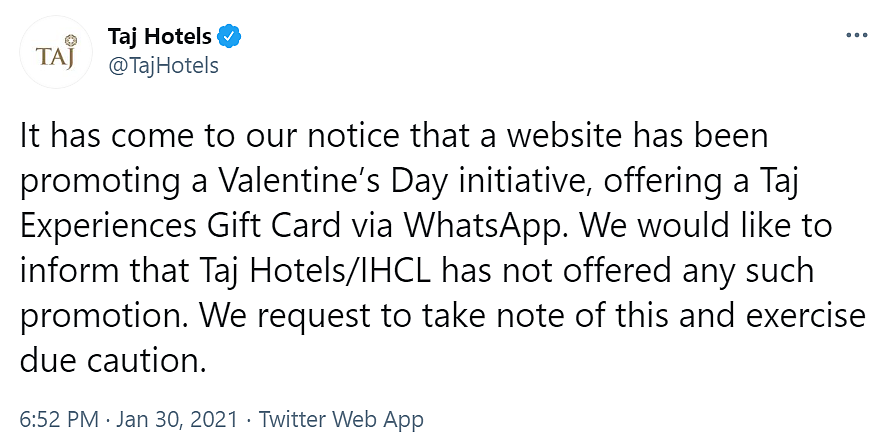Open the Twitter Web App source link

(341, 420)
